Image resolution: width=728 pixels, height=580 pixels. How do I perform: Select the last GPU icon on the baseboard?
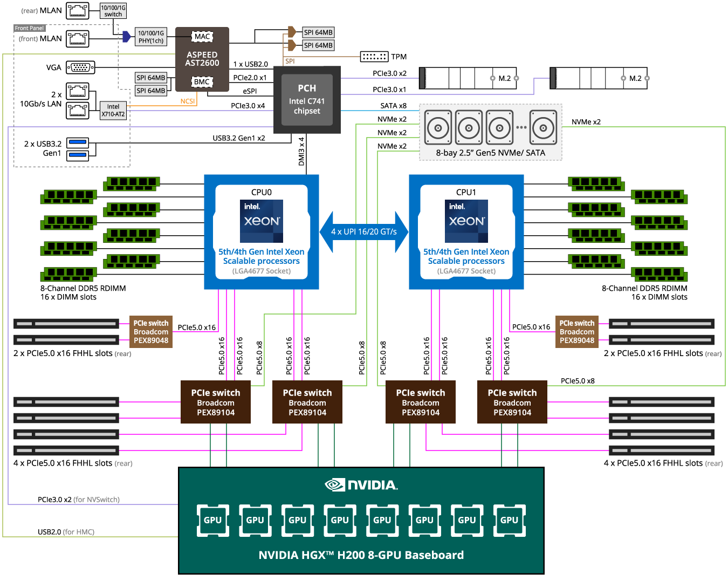[x=509, y=521]
